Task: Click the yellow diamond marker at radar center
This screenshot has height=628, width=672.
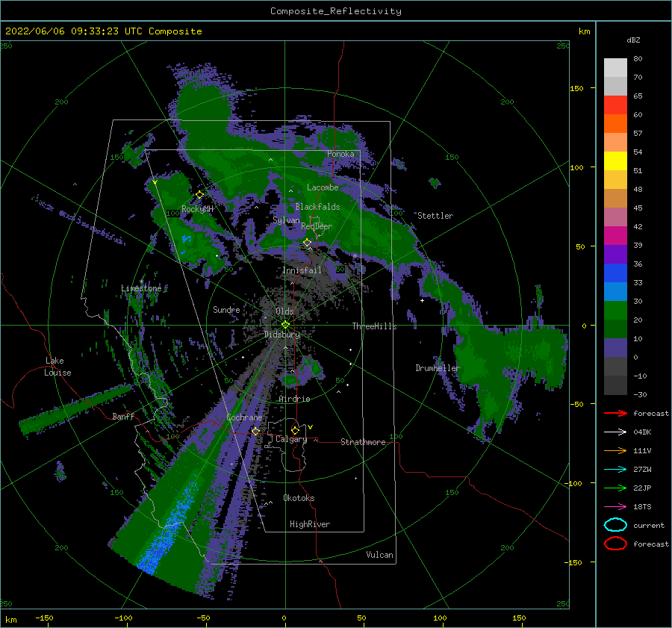Action: [285, 325]
